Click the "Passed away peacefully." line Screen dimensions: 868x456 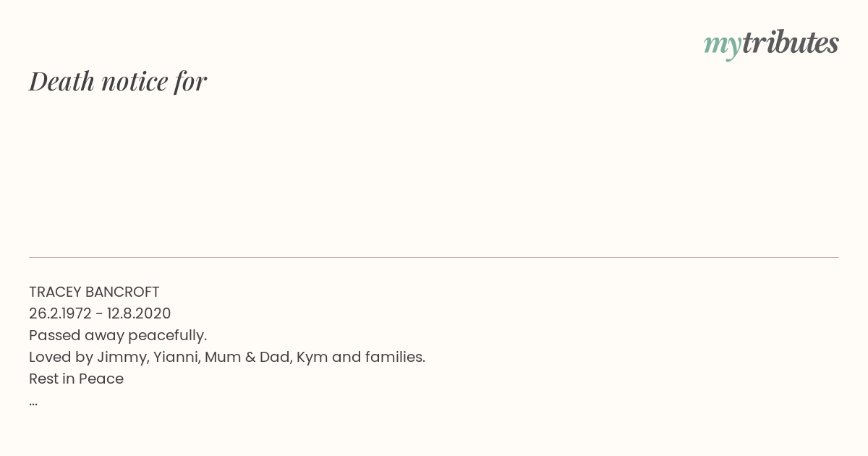point(118,336)
